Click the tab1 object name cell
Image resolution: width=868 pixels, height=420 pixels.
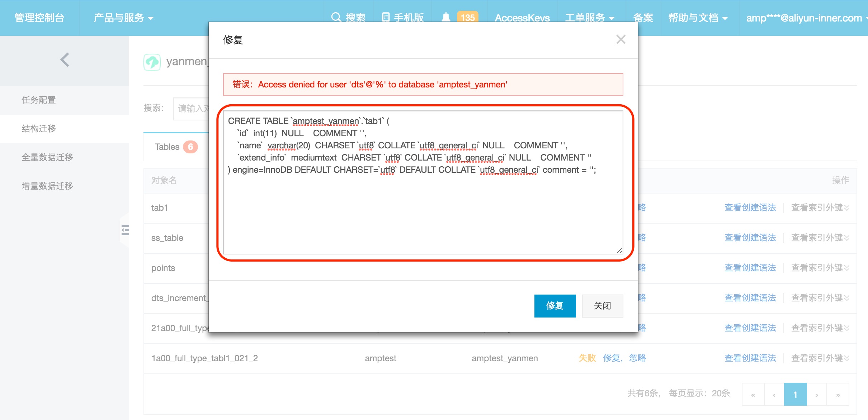(160, 208)
